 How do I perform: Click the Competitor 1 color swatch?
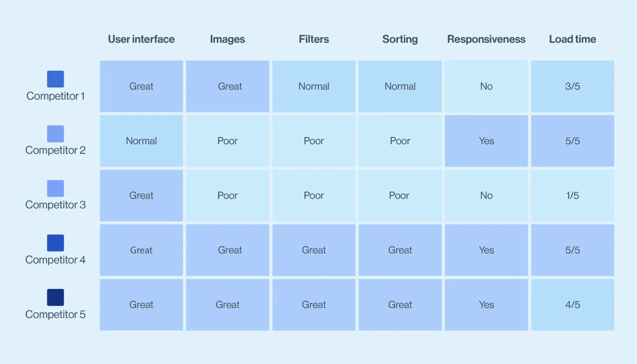pos(56,79)
